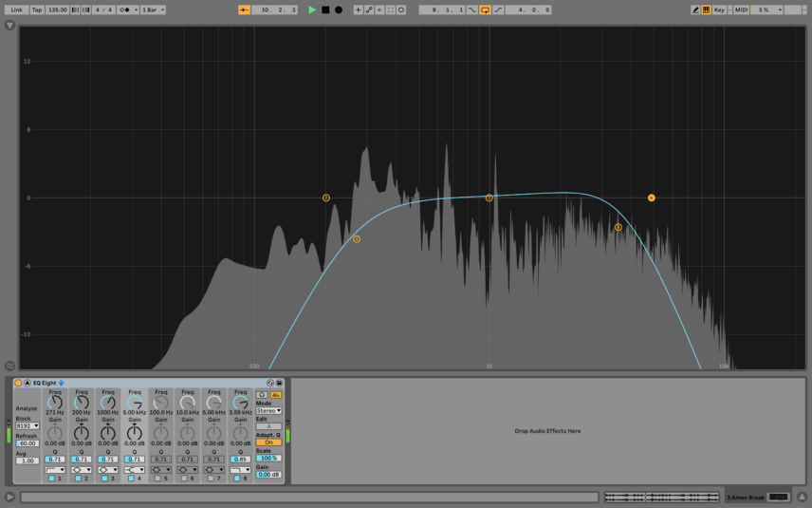
Task: Click the EQ Eight hot-swap preset icon
Action: [269, 383]
